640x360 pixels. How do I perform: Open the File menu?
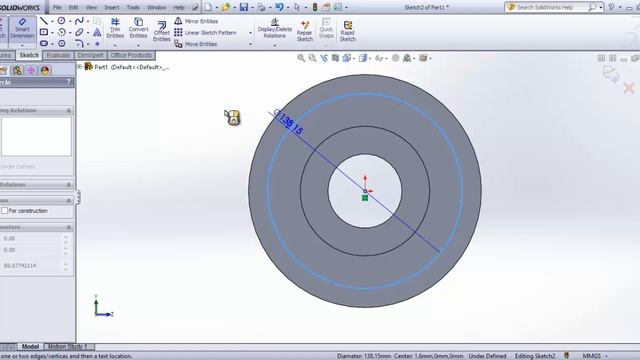[57, 7]
